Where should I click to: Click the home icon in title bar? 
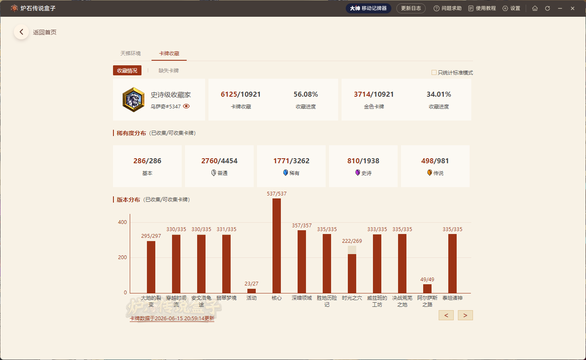pos(535,8)
